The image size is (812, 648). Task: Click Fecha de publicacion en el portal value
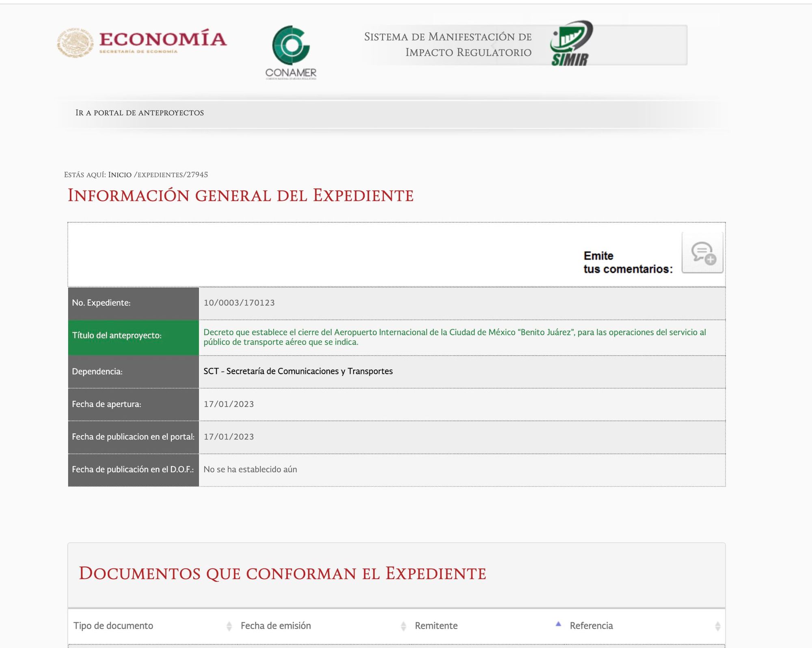pos(229,437)
